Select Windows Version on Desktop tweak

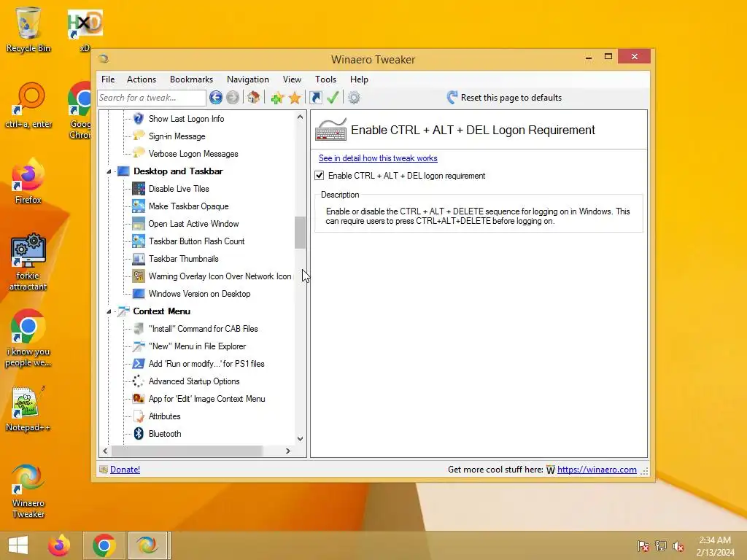tap(199, 294)
